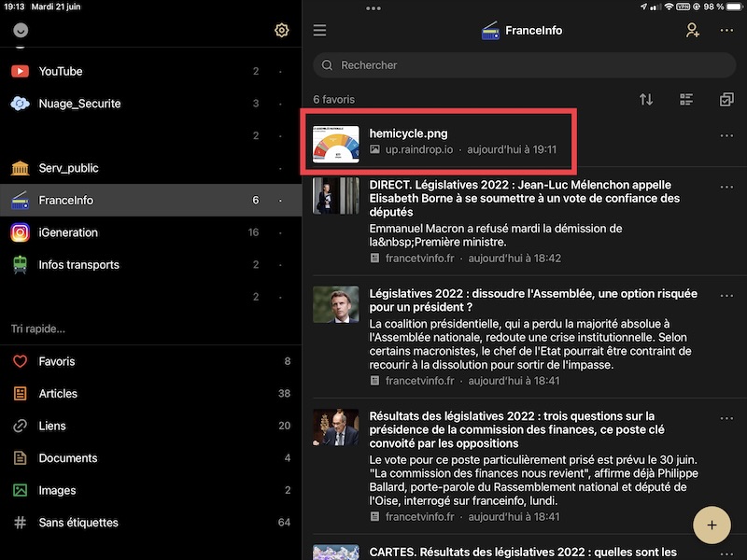Image resolution: width=747 pixels, height=560 pixels.
Task: Click the Tri rapide quick filter field
Action: tap(38, 329)
